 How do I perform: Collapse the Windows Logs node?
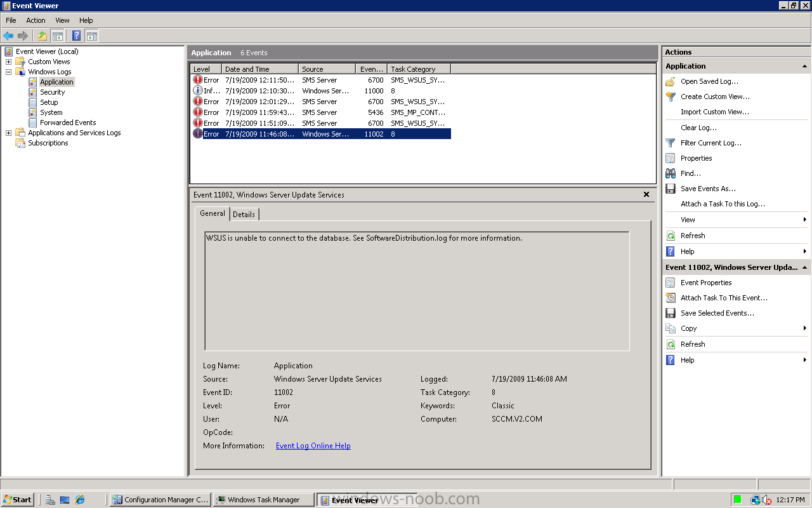[x=8, y=72]
